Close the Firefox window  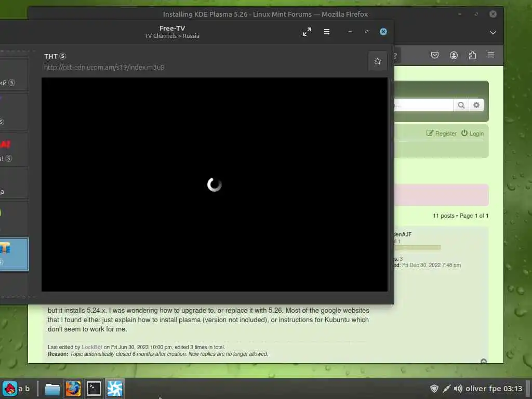493,14
